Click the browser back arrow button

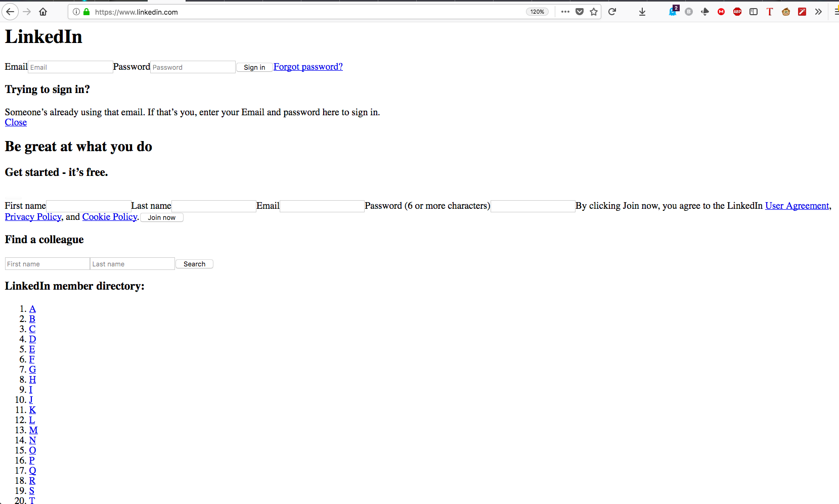click(x=10, y=12)
